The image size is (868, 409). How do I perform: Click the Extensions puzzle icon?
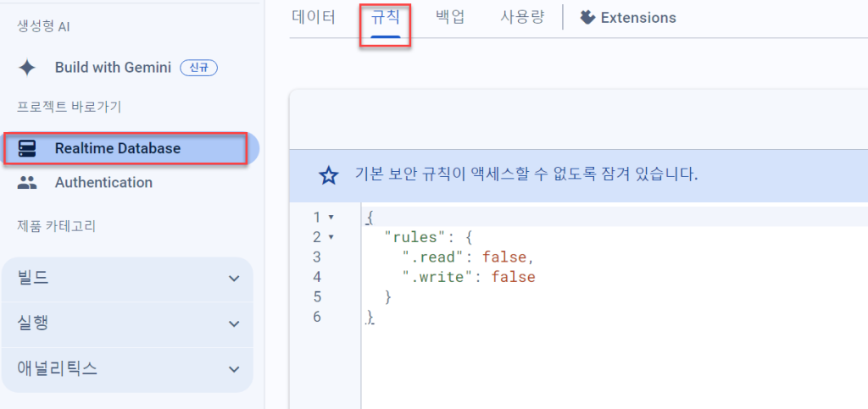tap(587, 18)
